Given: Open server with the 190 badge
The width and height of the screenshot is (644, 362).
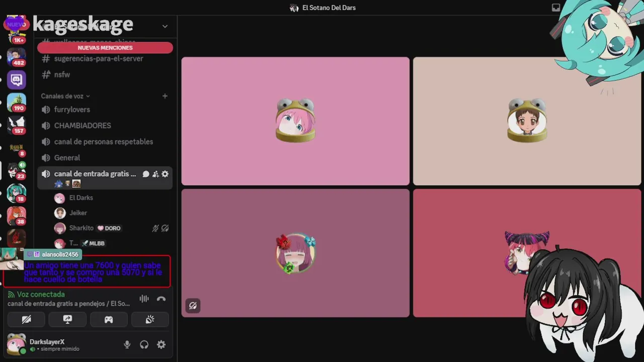Looking at the screenshot, I should pos(16,102).
